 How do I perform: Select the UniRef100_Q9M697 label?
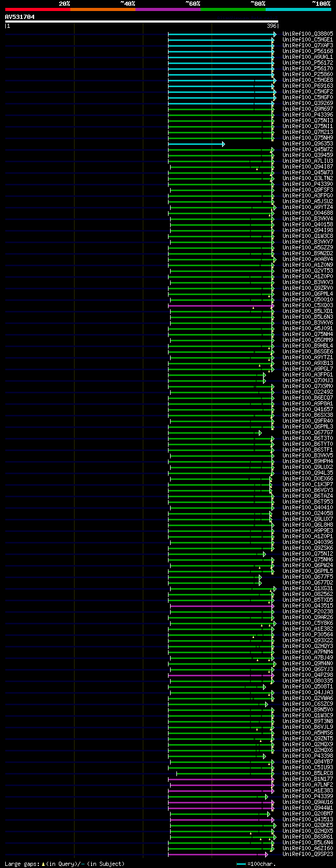coord(308,109)
